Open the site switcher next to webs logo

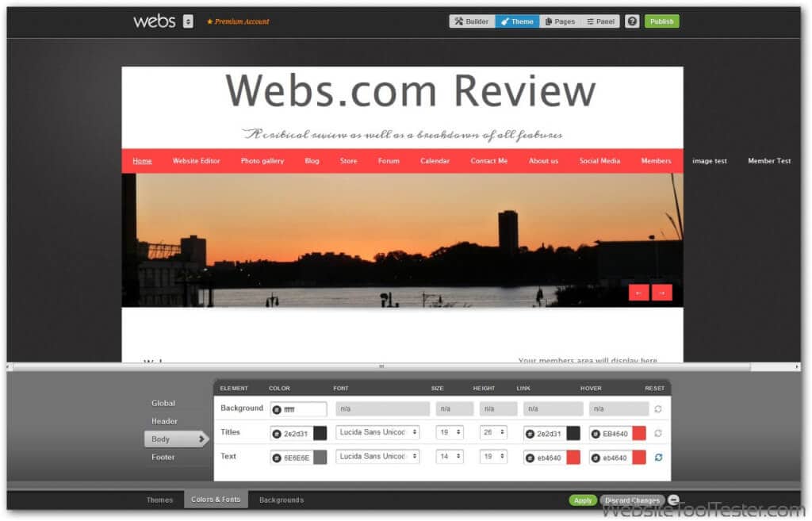tap(188, 21)
